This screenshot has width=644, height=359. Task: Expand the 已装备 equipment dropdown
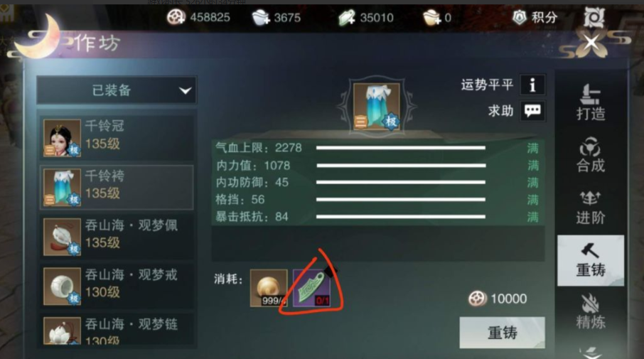pos(117,90)
